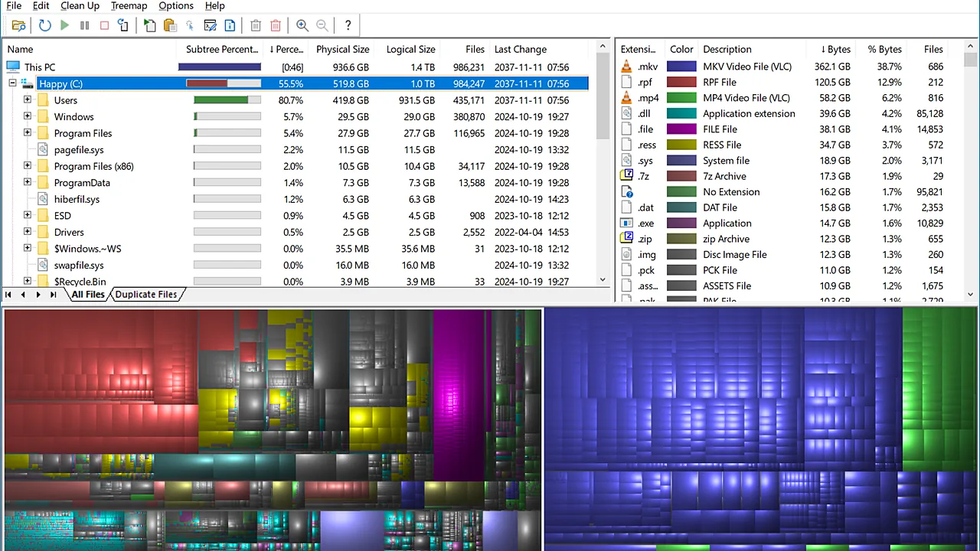Click the Suspend scan pause icon
Viewport: 980px width, 551px height.
[85, 25]
